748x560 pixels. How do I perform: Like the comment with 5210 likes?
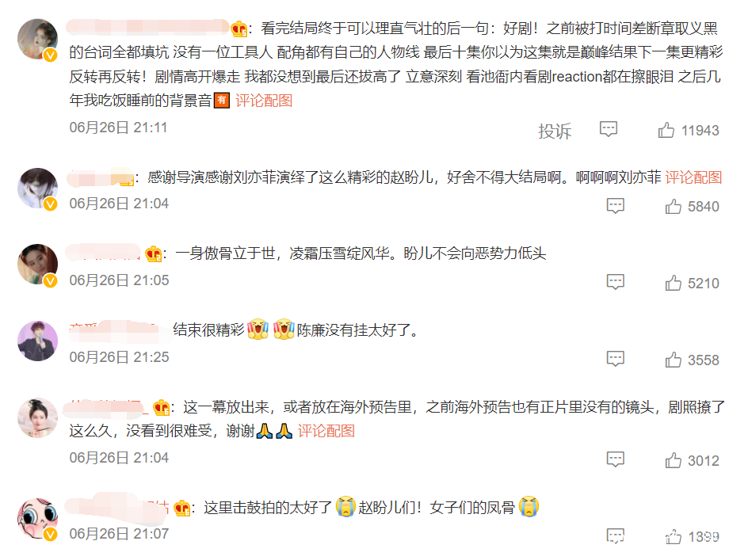[673, 283]
